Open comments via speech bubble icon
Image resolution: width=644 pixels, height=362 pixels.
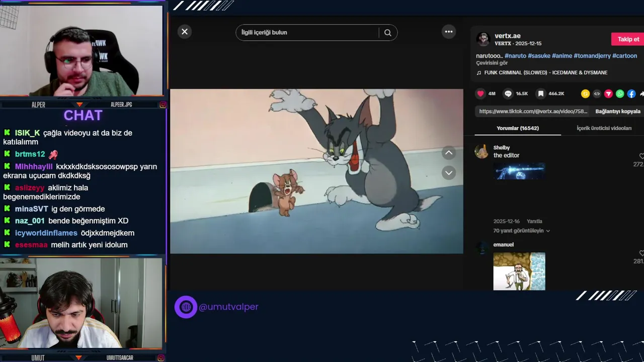click(x=508, y=94)
